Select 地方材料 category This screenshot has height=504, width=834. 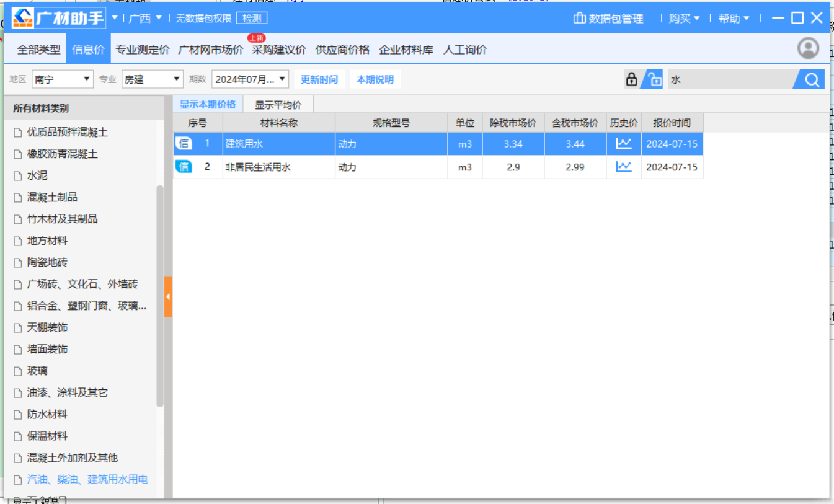[x=47, y=241]
